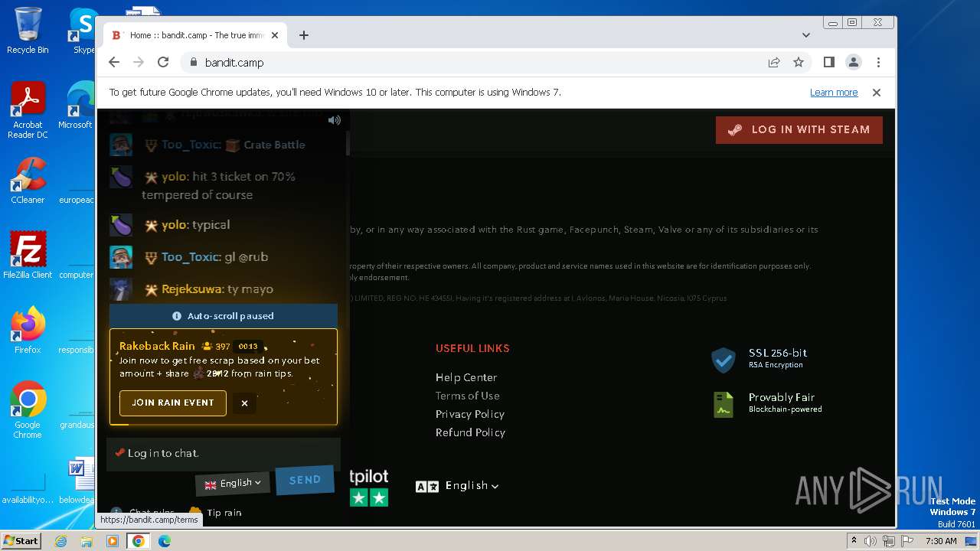Select the CCleaner desktop icon

click(28, 181)
